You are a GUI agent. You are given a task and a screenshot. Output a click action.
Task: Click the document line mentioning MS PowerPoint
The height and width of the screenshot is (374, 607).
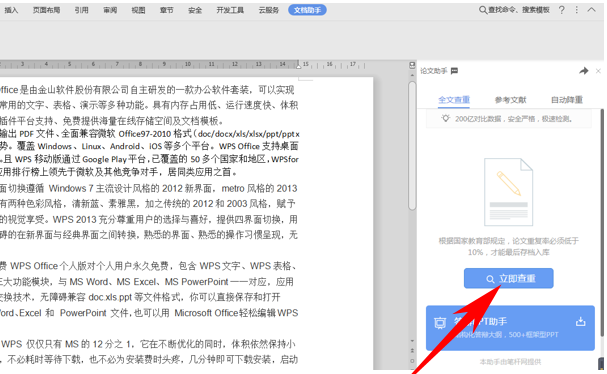click(x=147, y=282)
